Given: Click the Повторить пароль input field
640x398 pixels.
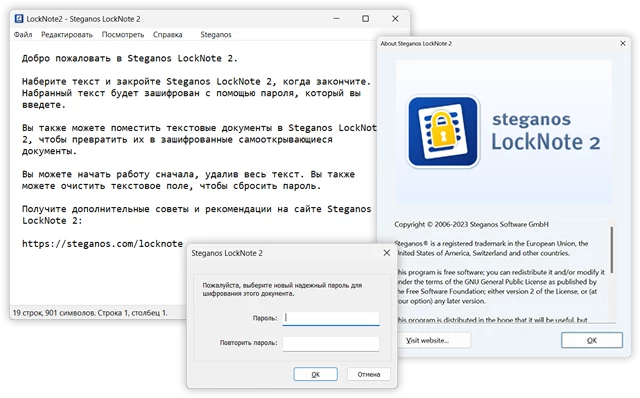Looking at the screenshot, I should [331, 343].
